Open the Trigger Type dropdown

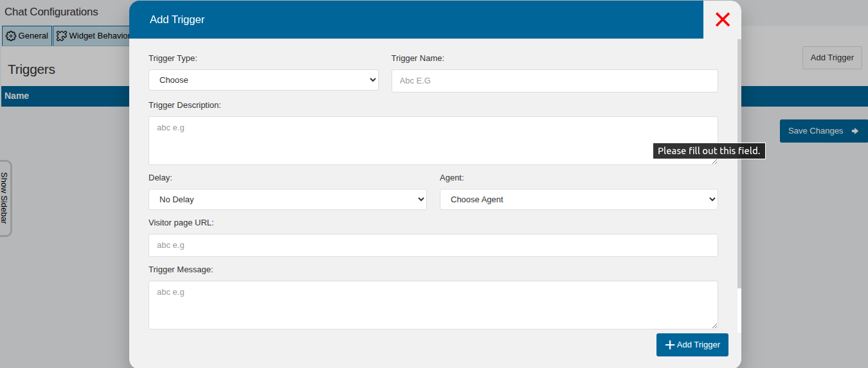click(x=264, y=80)
